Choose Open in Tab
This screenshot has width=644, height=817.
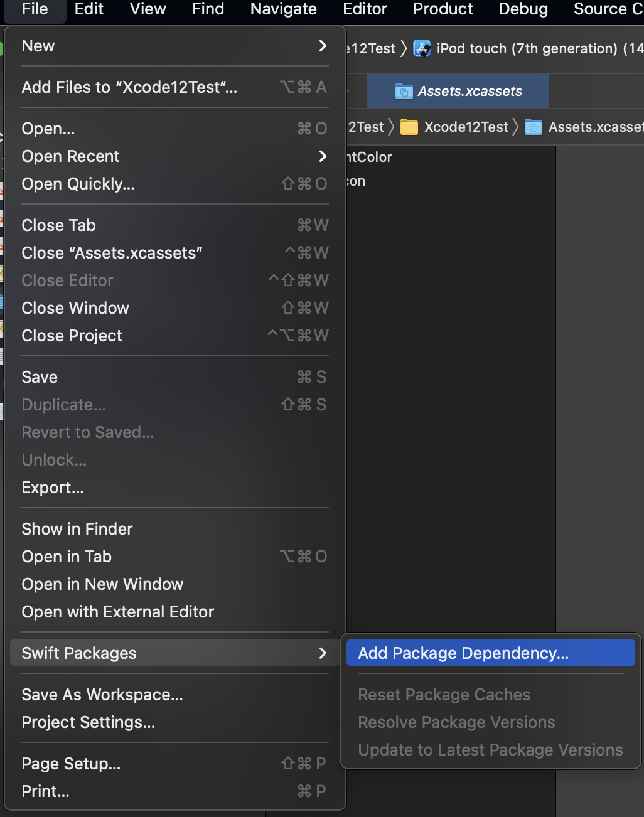[x=175, y=557]
